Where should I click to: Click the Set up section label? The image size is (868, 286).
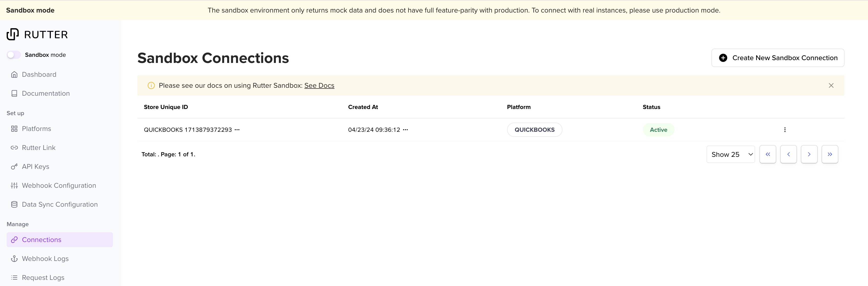16,113
